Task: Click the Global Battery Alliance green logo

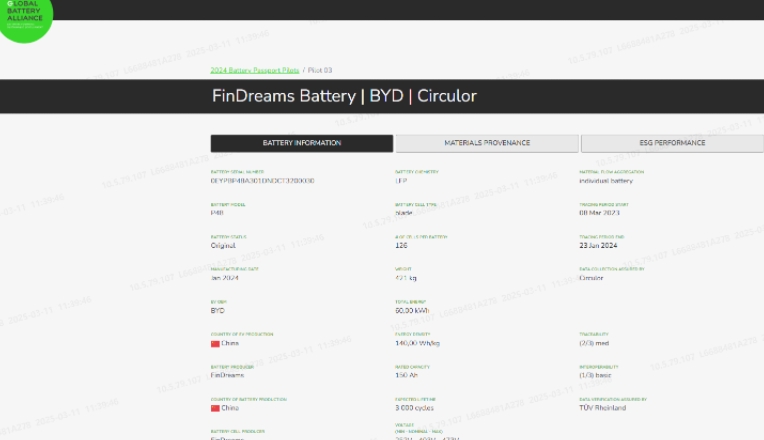Action: 25,18
